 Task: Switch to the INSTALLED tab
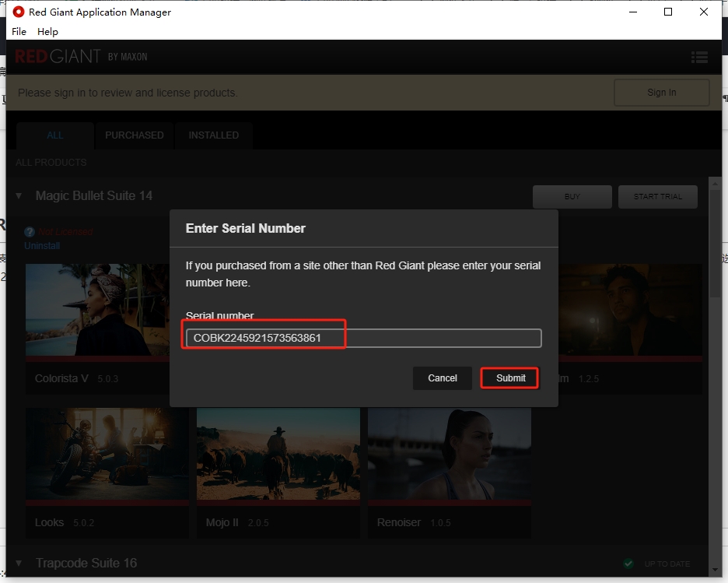pyautogui.click(x=214, y=135)
